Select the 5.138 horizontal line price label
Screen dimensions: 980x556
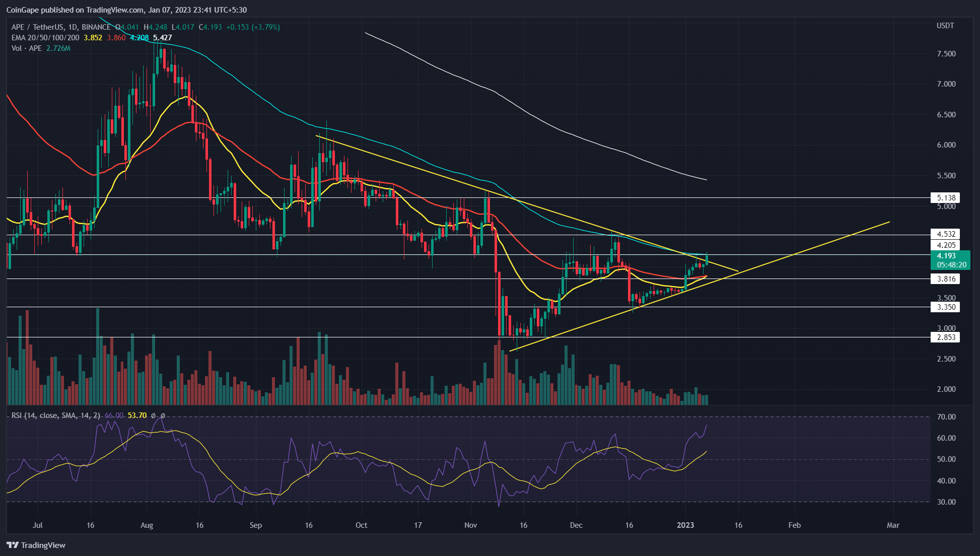tap(945, 198)
